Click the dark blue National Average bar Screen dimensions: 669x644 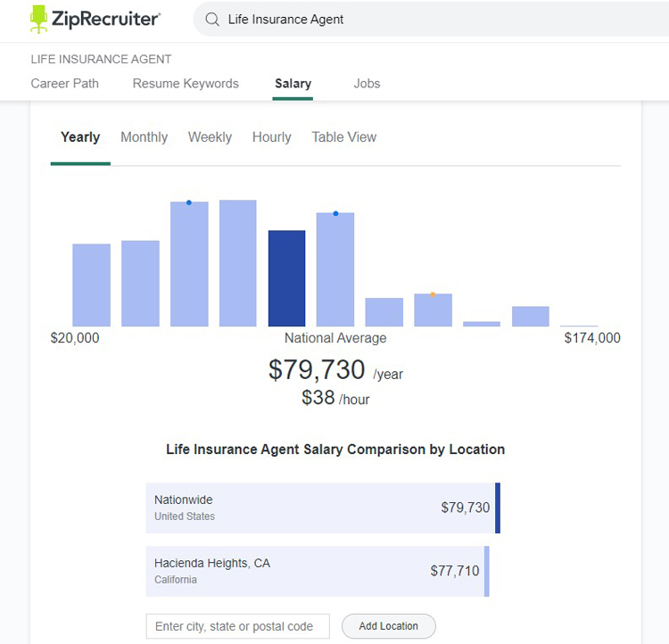[286, 278]
